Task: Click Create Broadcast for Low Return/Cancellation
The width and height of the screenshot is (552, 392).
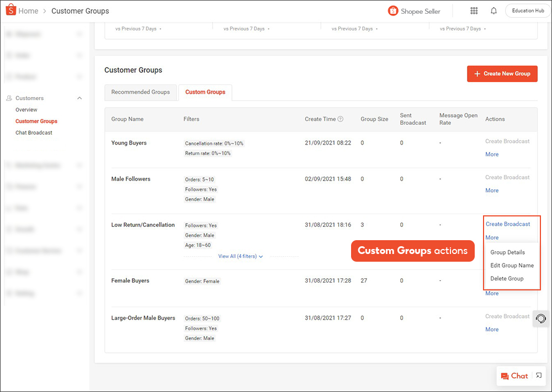Action: 507,224
